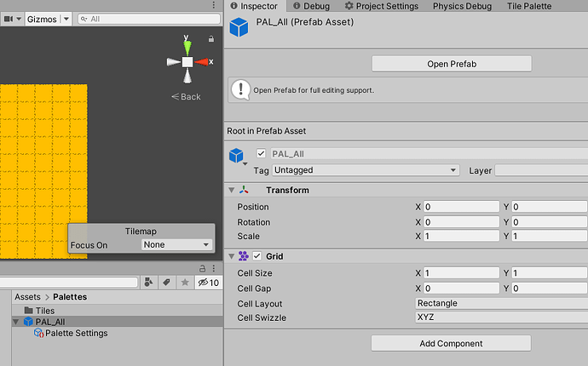
Task: Click search by type filter icon
Action: pyautogui.click(x=149, y=282)
